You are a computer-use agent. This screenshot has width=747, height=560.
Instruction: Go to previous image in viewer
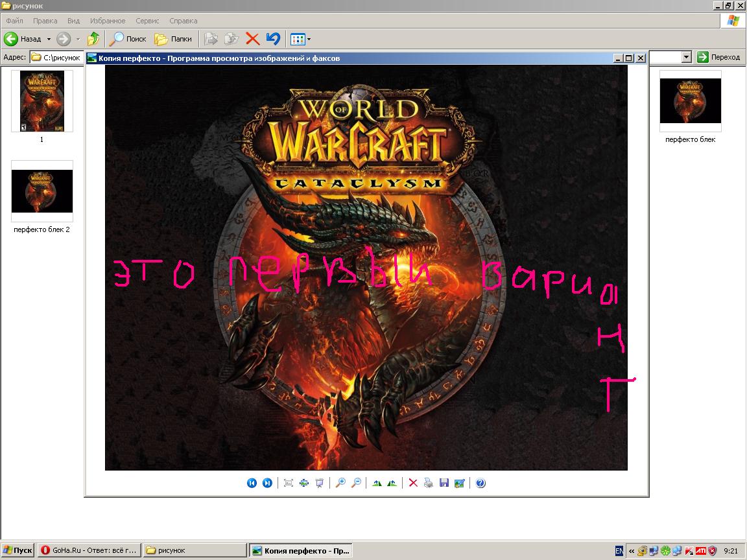252,483
